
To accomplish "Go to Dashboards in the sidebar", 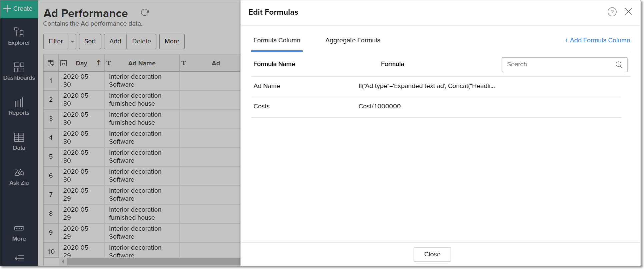I will pyautogui.click(x=19, y=71).
